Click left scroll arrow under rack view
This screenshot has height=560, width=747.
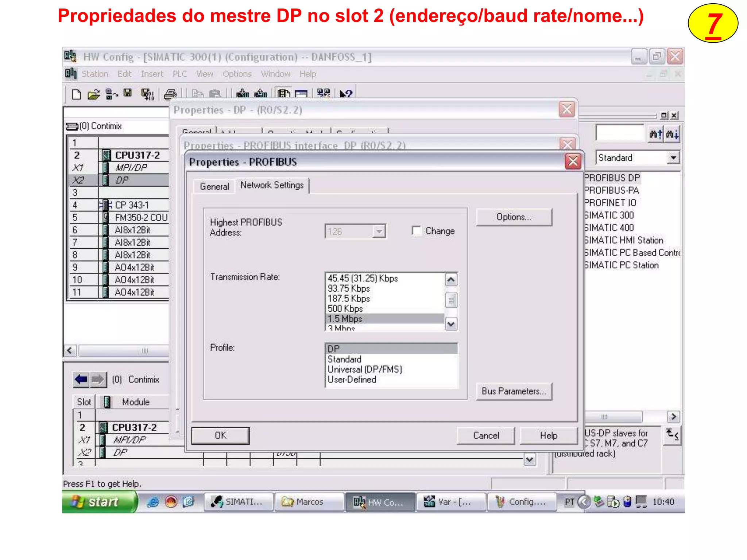click(70, 351)
